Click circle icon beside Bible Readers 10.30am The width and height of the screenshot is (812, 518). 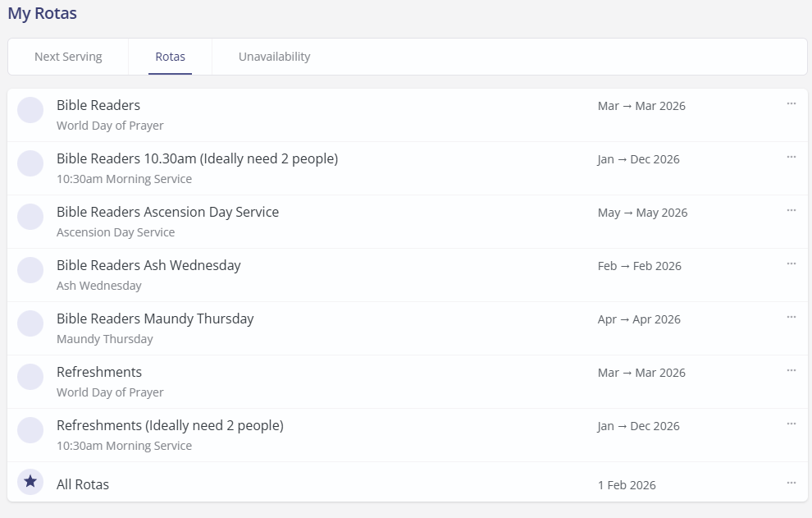pyautogui.click(x=30, y=163)
